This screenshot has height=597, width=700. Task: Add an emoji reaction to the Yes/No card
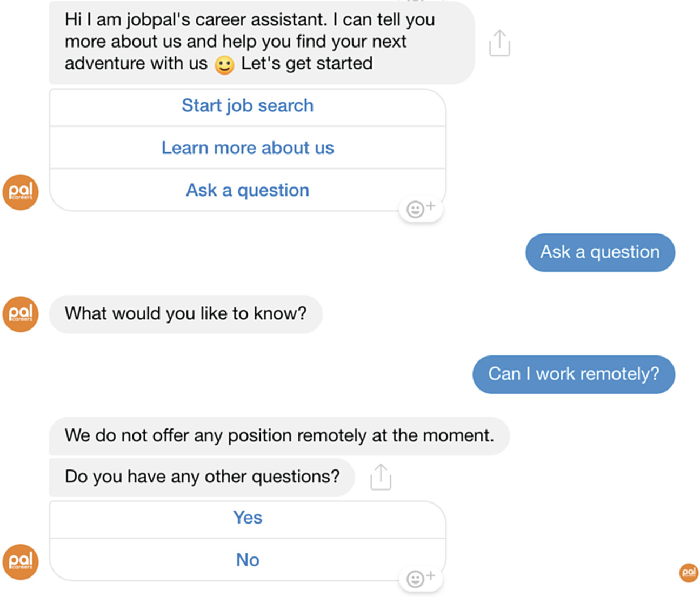(421, 579)
